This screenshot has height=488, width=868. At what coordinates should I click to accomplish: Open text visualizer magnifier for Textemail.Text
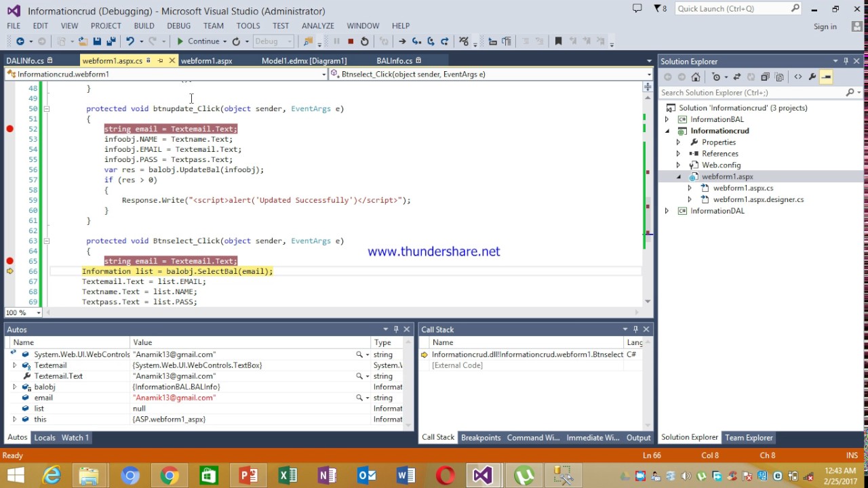click(359, 376)
